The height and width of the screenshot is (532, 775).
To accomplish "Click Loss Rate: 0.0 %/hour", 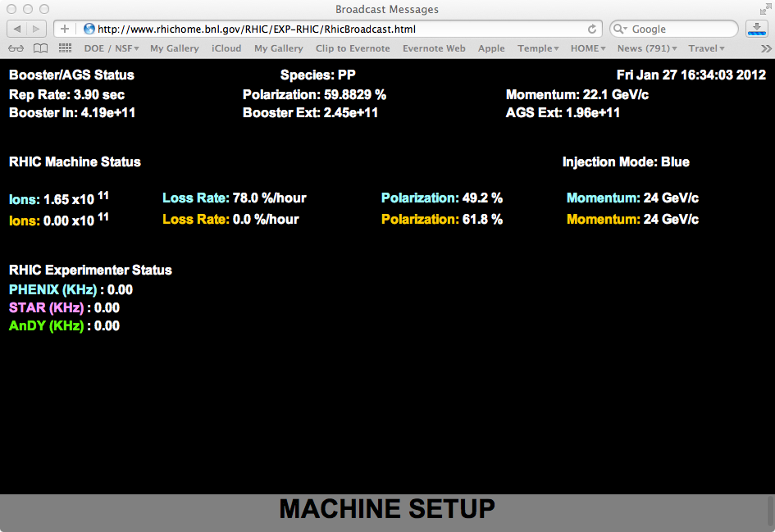I will coord(230,220).
